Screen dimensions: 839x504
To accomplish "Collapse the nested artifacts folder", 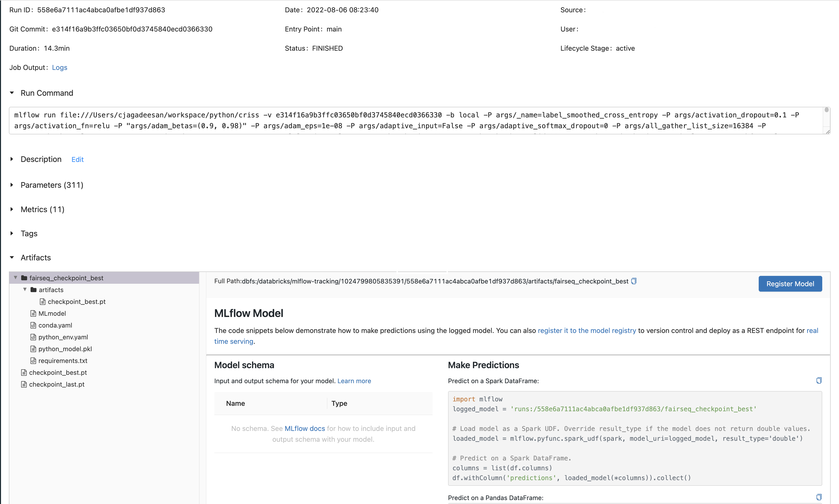I will (x=25, y=290).
